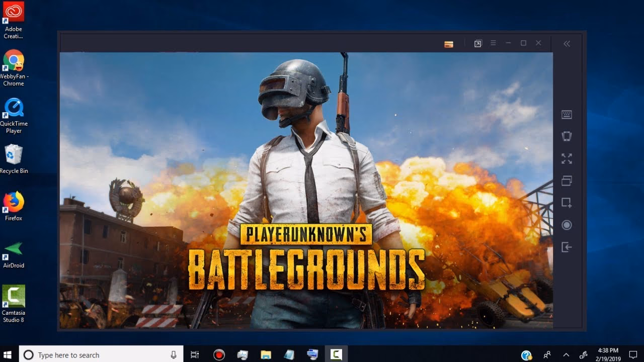
Task: Open Task View from the taskbar
Action: click(195, 354)
